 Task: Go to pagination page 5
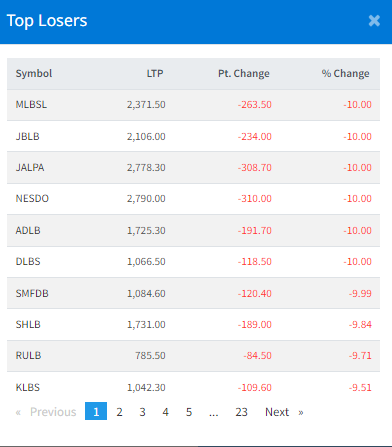point(189,412)
